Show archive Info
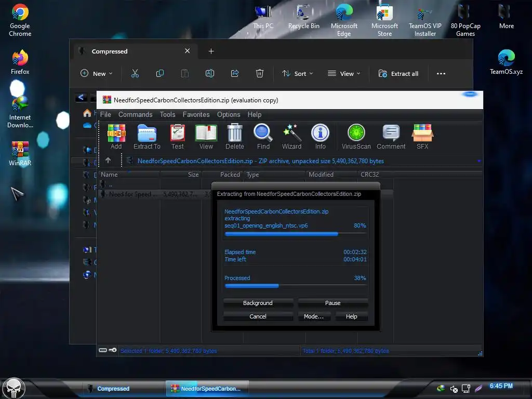This screenshot has height=399, width=532. (x=320, y=137)
